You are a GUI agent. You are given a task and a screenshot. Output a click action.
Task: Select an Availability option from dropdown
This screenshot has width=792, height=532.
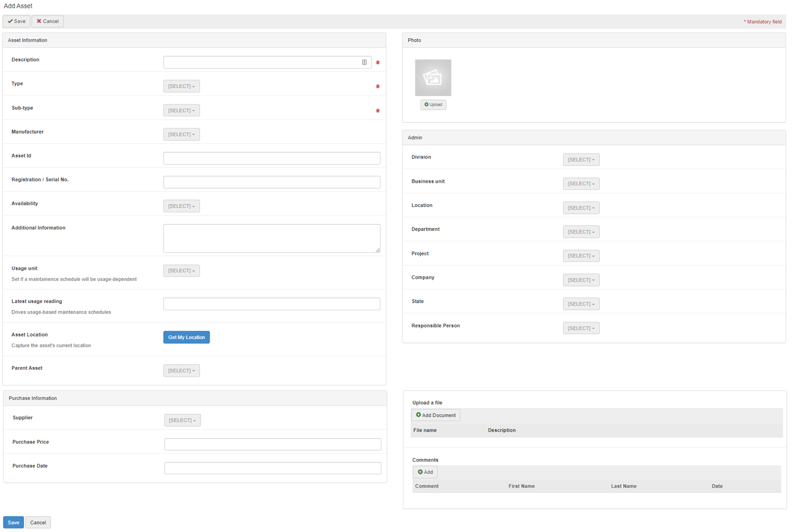181,206
